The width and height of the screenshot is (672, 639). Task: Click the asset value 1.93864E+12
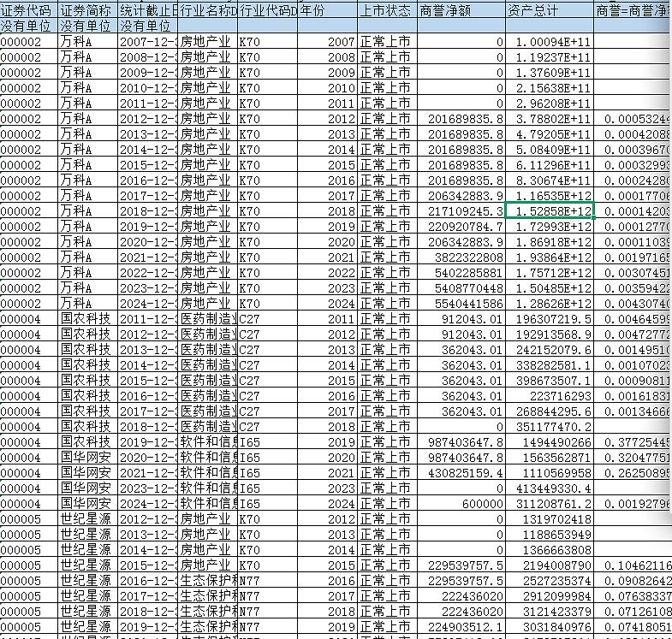[550, 257]
